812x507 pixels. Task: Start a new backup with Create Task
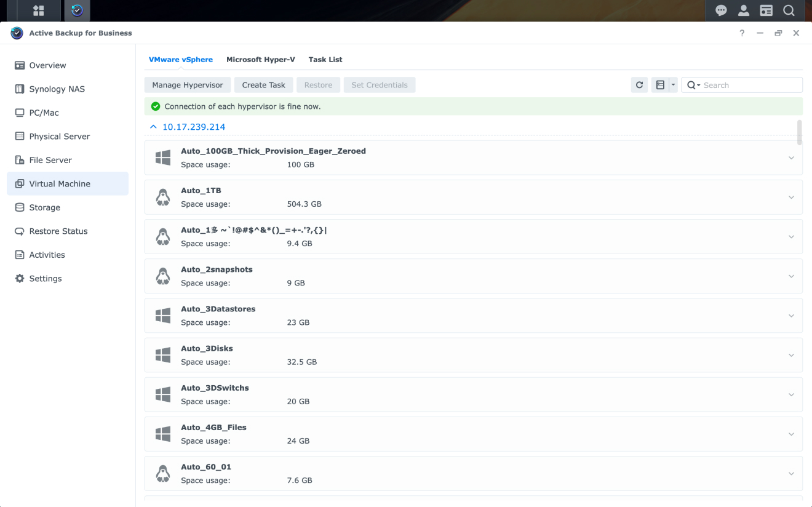[263, 84]
